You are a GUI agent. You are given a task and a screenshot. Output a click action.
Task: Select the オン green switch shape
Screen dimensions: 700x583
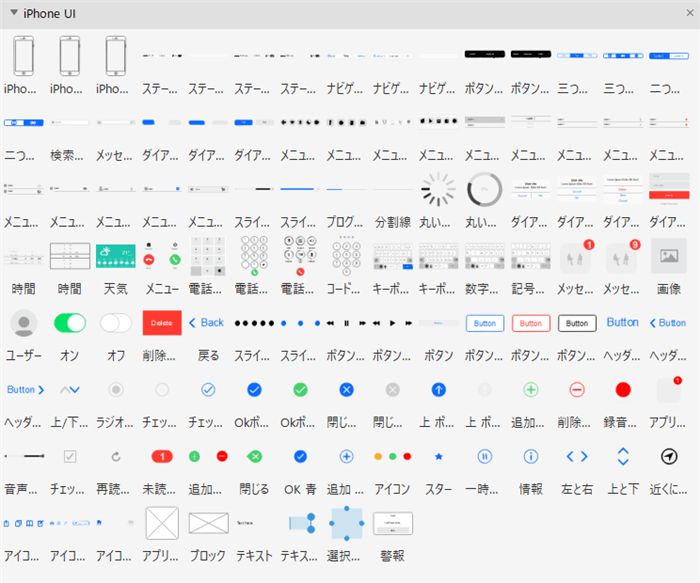click(x=70, y=323)
